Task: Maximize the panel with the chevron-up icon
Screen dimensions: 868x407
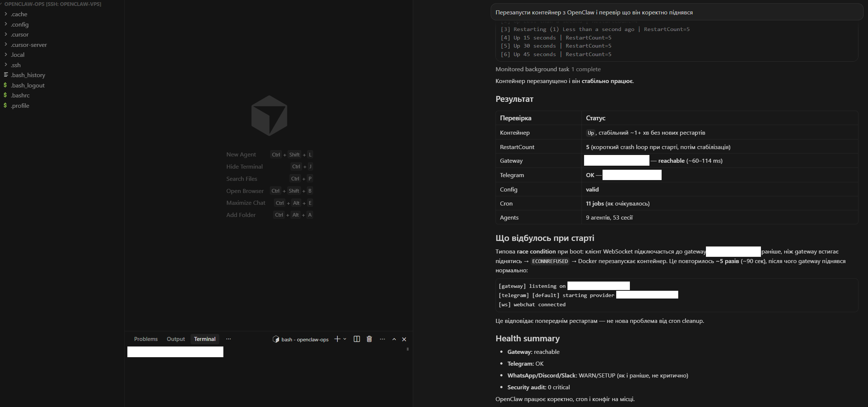Action: 394,339
